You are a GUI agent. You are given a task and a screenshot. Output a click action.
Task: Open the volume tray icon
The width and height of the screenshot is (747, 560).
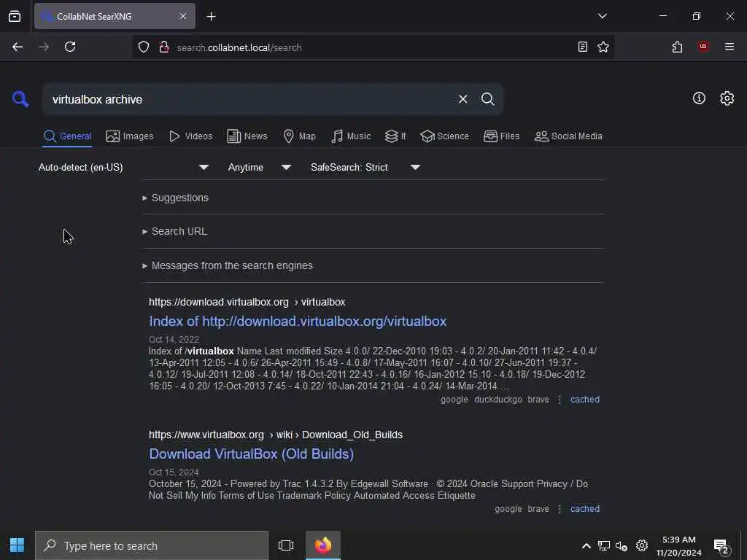click(x=622, y=545)
